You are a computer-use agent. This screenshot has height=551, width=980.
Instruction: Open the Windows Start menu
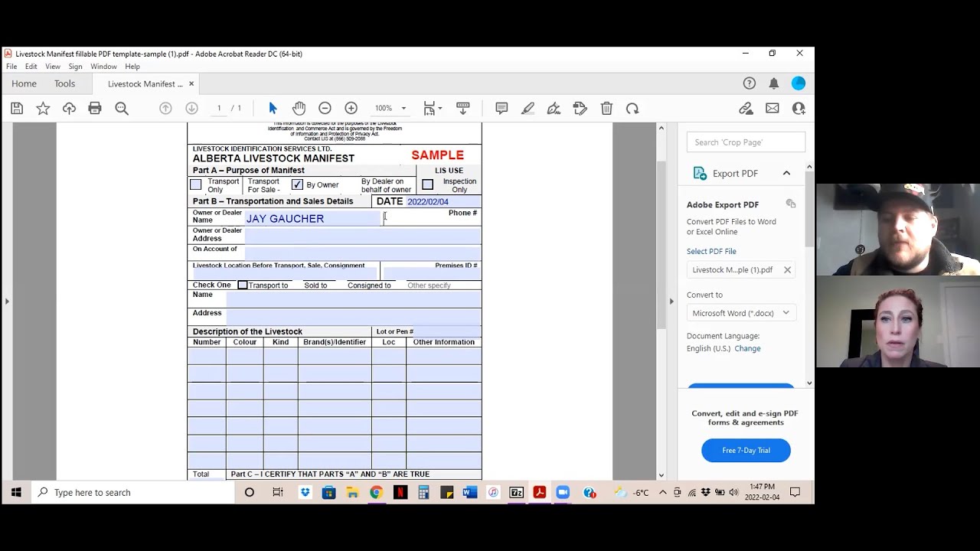pyautogui.click(x=16, y=493)
